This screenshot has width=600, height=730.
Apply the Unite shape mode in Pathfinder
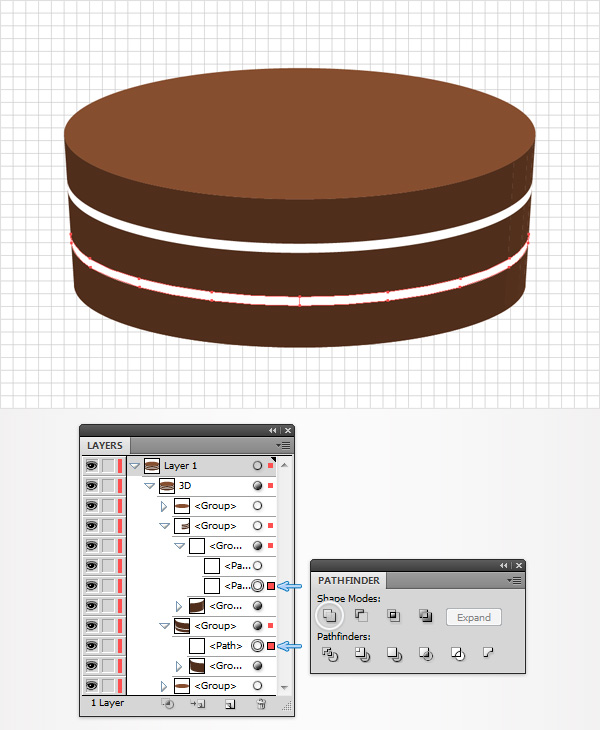coord(329,615)
